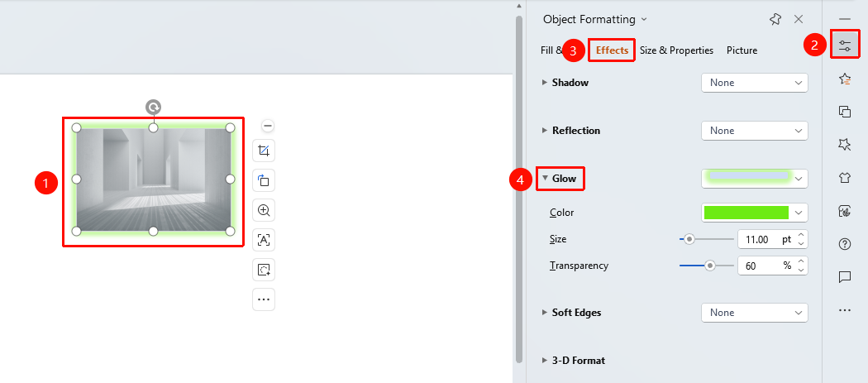The height and width of the screenshot is (383, 868).
Task: Click the picture's right-middle resize handle
Action: [x=231, y=179]
